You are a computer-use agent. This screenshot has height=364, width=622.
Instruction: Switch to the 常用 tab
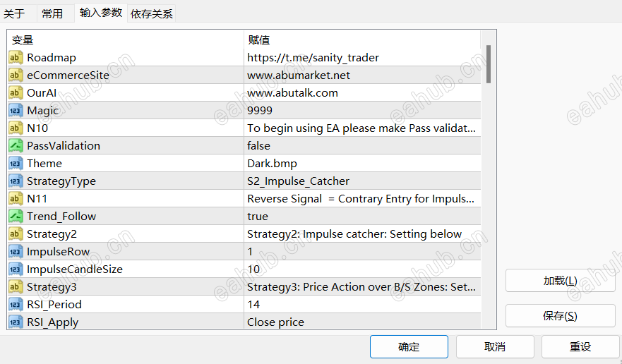coord(52,14)
